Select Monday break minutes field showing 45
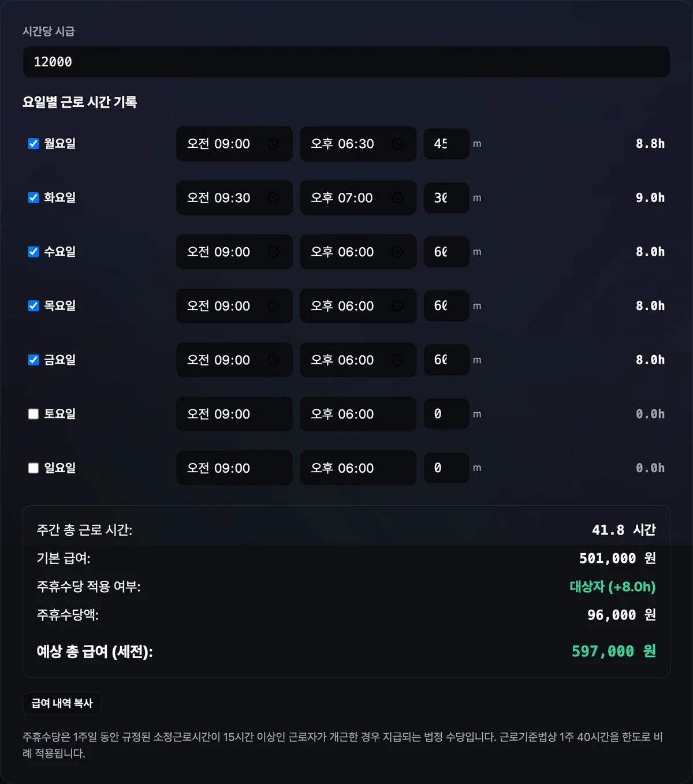Image resolution: width=693 pixels, height=784 pixels. pos(446,144)
